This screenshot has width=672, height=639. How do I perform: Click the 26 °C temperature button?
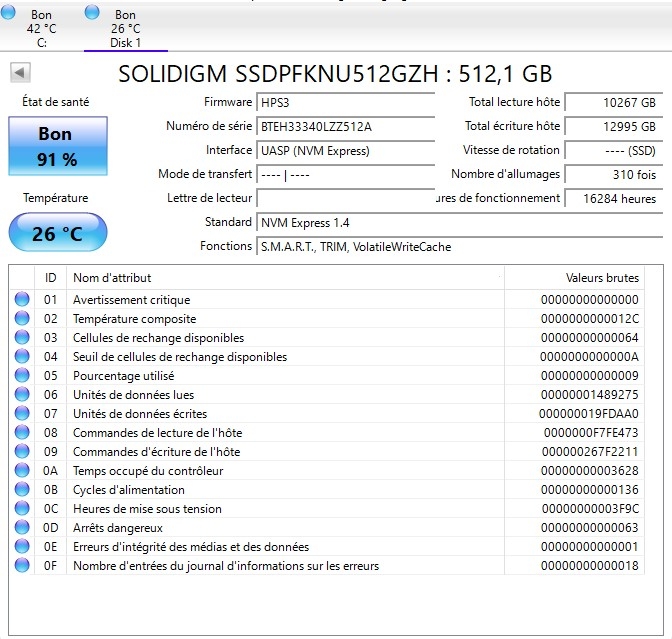tap(58, 232)
